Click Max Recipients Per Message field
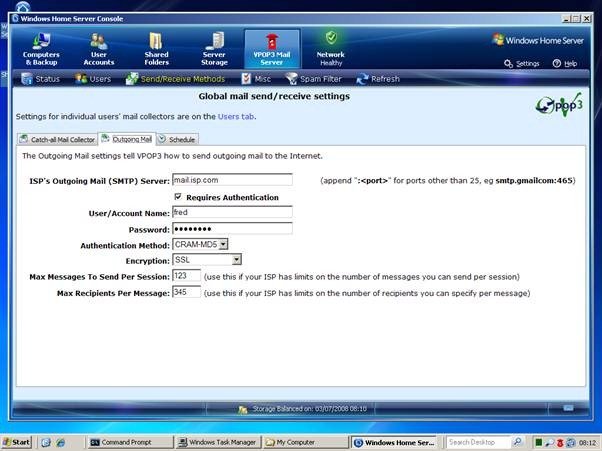This screenshot has height=451, width=602. (186, 292)
